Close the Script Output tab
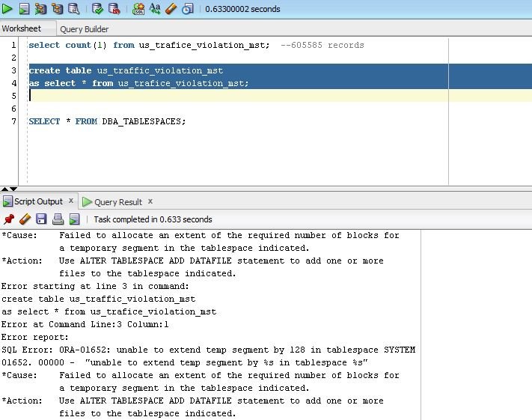Screen dimensions: 532x420 pos(72,201)
